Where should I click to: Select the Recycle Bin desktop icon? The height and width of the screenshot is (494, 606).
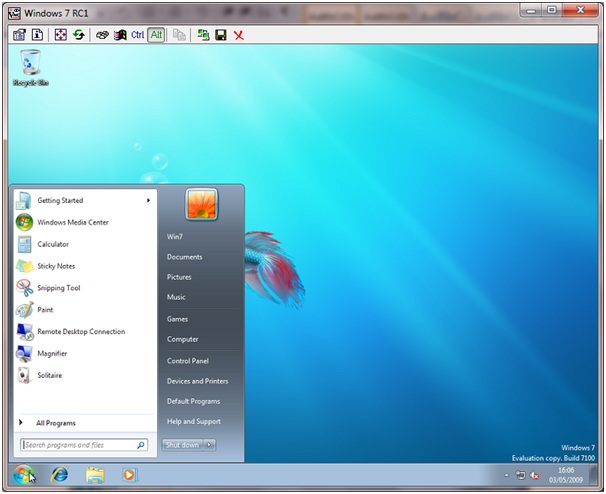31,68
